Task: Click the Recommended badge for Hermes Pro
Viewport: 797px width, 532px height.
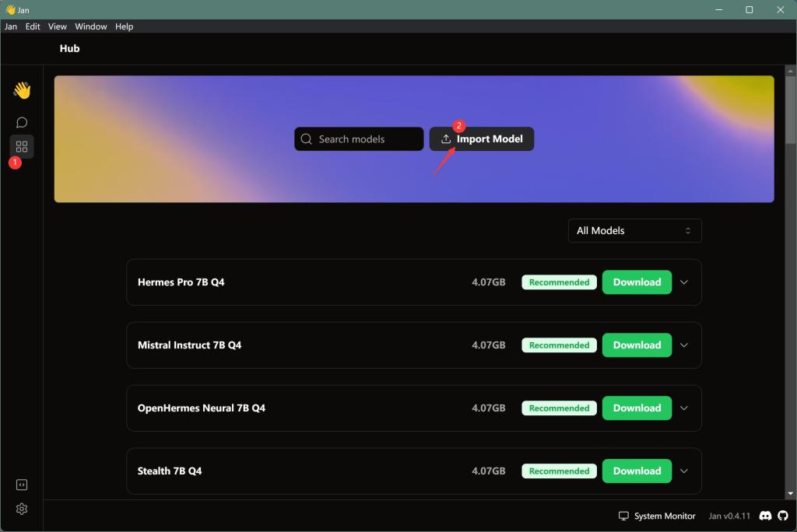Action: (559, 282)
